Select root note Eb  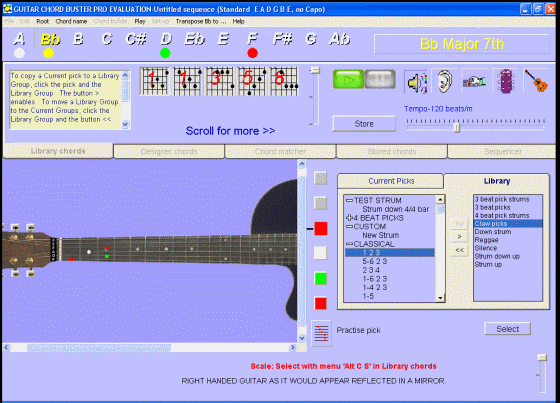coord(195,39)
